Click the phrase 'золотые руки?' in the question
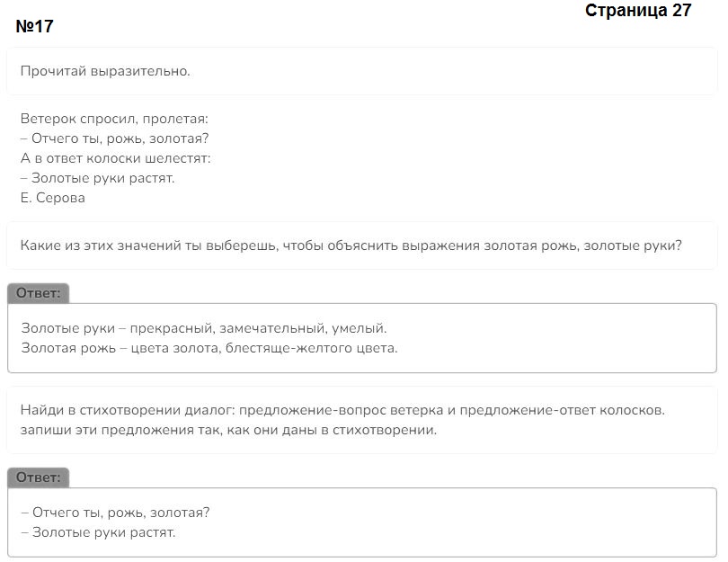Image resolution: width=728 pixels, height=562 pixels. [633, 245]
